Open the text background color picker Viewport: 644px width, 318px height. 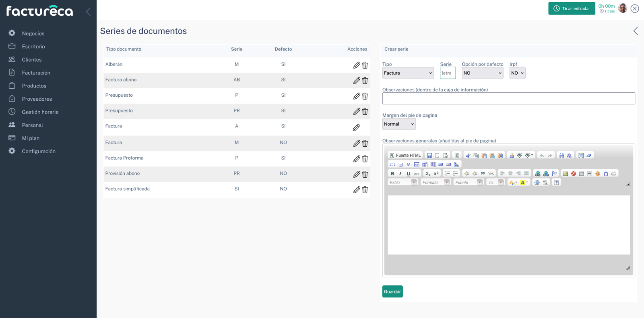click(x=524, y=183)
